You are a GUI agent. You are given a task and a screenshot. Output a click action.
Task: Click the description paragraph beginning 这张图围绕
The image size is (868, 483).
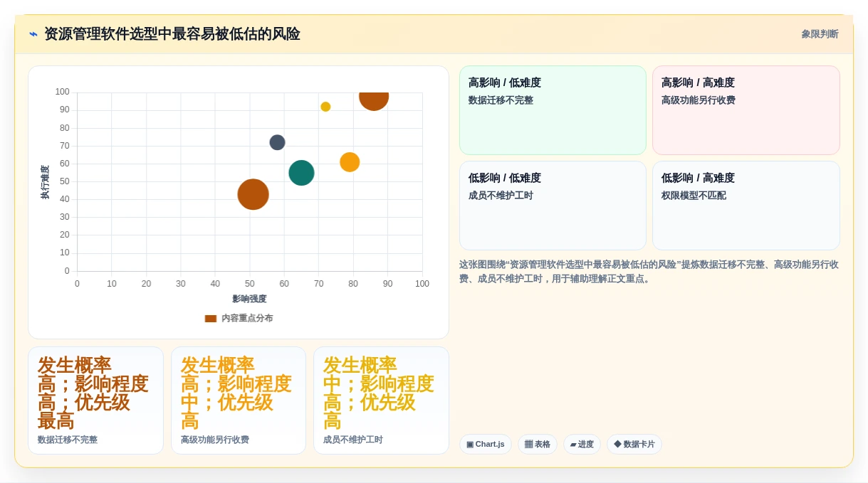[x=649, y=272]
